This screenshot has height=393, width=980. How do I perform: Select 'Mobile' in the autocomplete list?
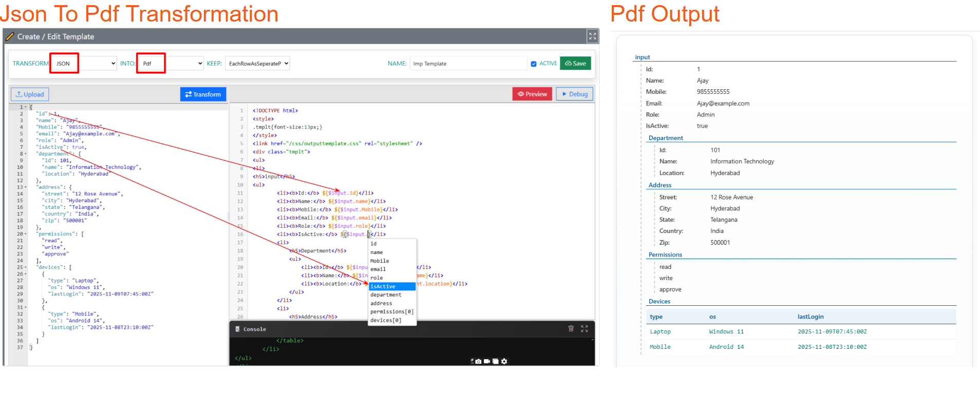[392, 261]
